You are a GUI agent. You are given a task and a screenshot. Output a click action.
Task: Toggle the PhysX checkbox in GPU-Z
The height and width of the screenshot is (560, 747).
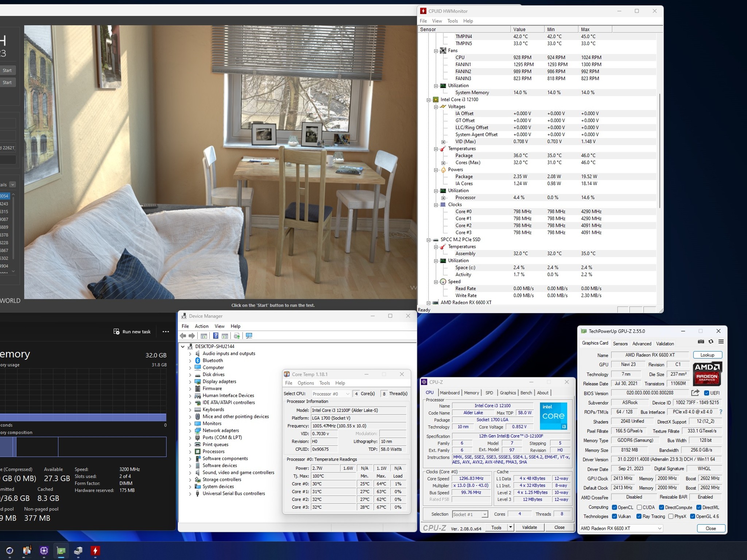tap(671, 516)
